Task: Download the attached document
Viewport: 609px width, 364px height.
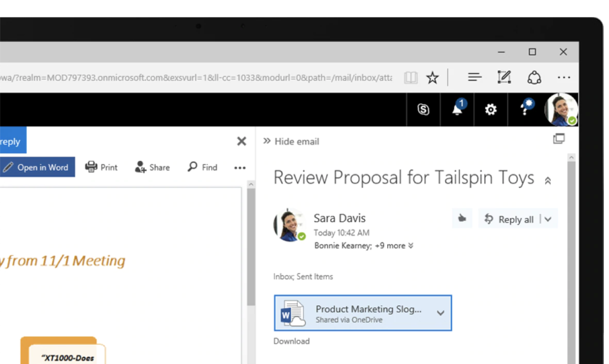Action: pyautogui.click(x=291, y=341)
